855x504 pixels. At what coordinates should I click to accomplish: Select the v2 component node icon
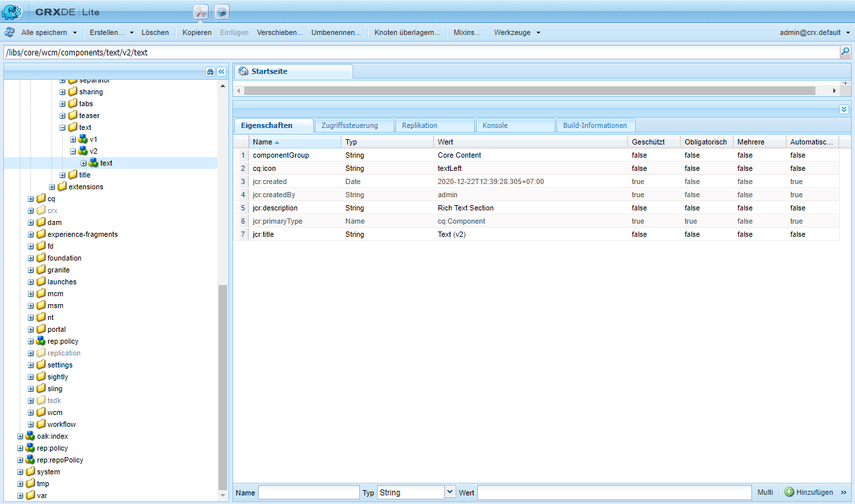tap(83, 151)
